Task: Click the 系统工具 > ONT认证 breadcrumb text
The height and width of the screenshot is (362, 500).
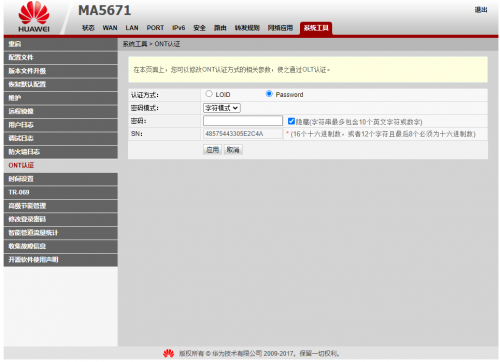Action: pyautogui.click(x=151, y=44)
